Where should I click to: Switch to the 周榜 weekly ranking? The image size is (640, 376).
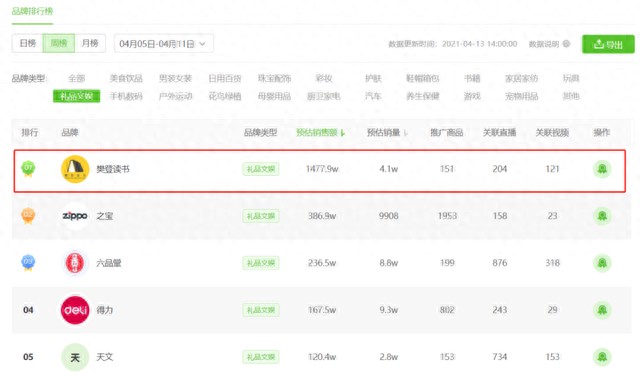pyautogui.click(x=59, y=43)
